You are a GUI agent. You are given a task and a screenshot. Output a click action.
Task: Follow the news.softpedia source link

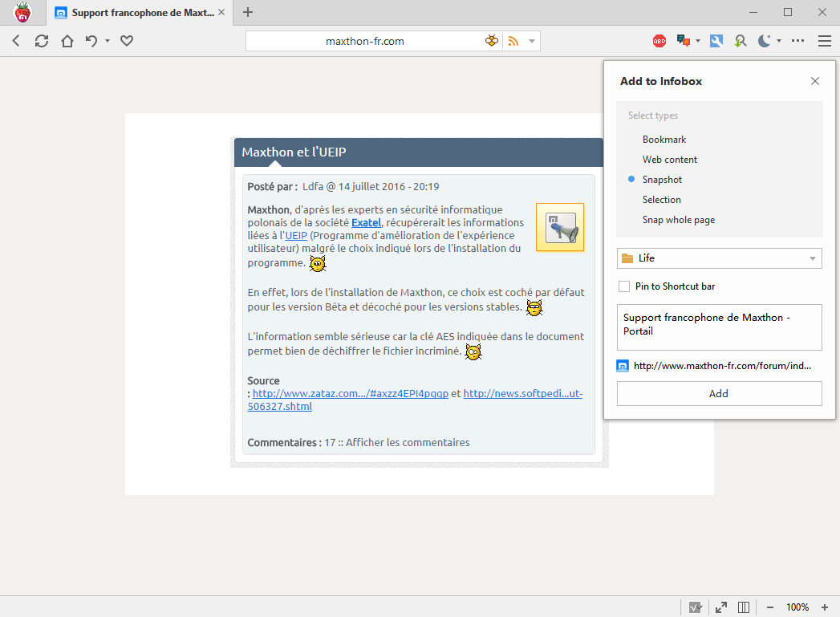523,394
